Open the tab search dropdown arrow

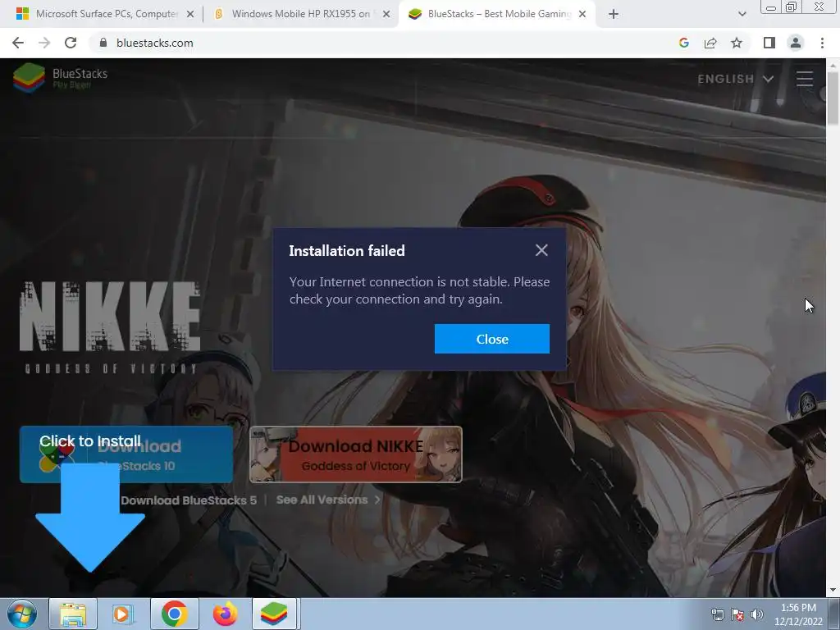(x=742, y=15)
